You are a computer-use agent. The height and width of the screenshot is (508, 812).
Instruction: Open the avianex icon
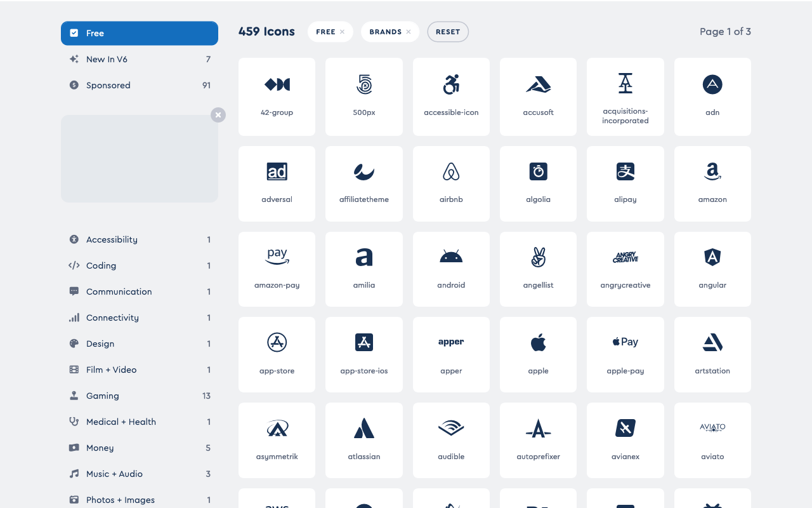[625, 440]
